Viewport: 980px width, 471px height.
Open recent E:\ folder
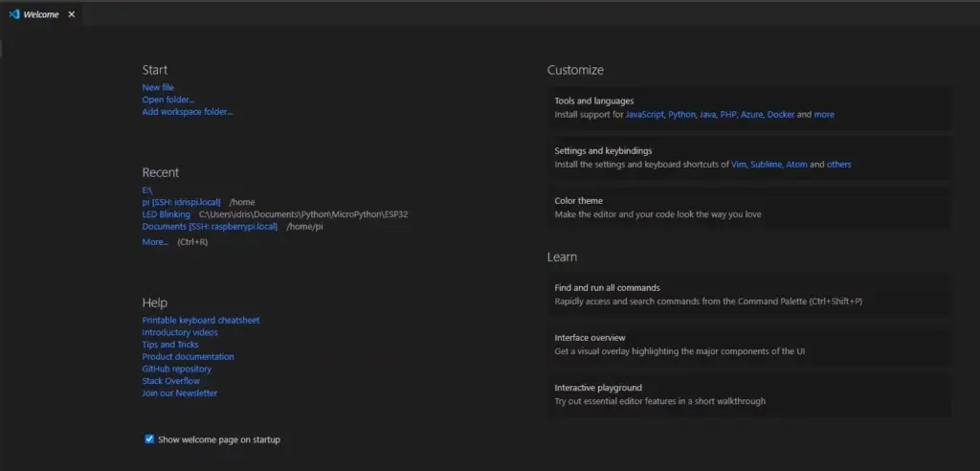[147, 190]
